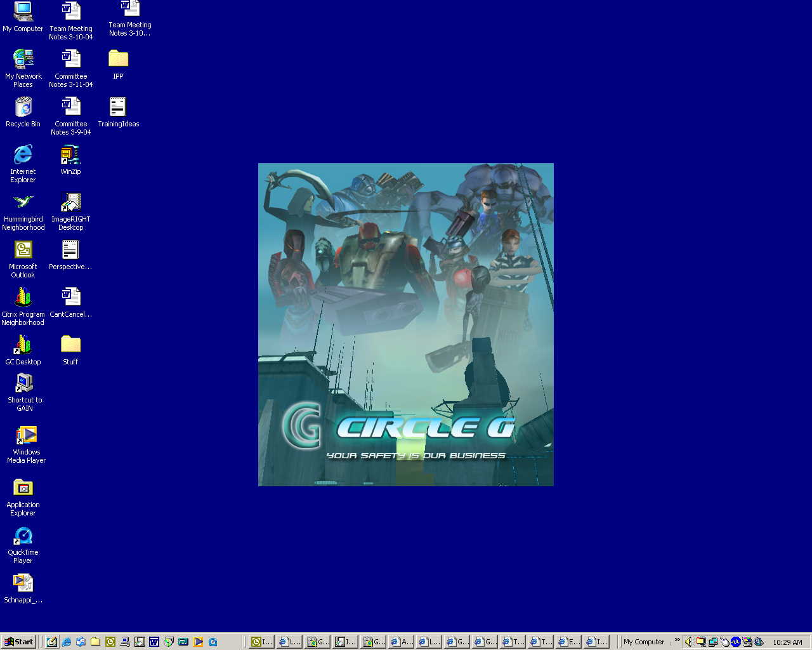This screenshot has width=812, height=650.
Task: Launch QuickTime Player from desktop
Action: click(23, 537)
